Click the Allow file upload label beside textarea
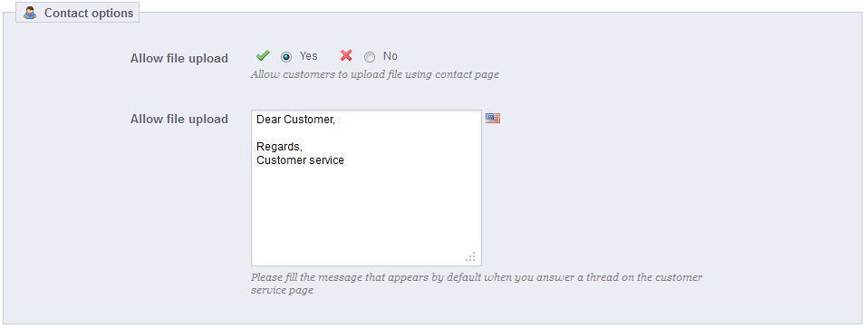868x328 pixels. pyautogui.click(x=178, y=120)
